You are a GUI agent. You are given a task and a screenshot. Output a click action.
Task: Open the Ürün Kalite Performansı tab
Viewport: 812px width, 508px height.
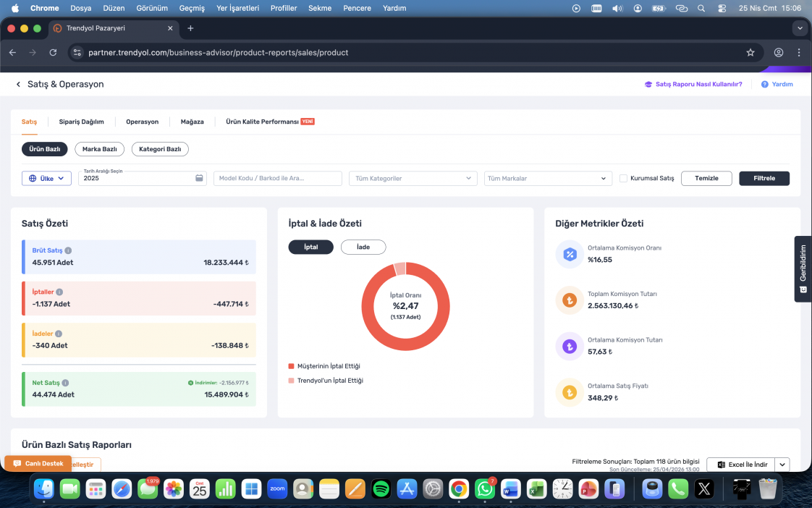(270, 122)
